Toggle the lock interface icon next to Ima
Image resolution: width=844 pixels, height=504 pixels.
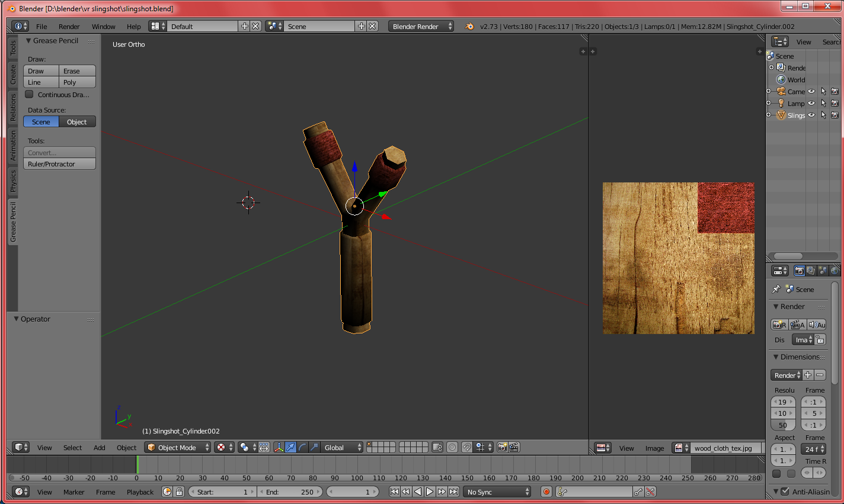tap(820, 340)
